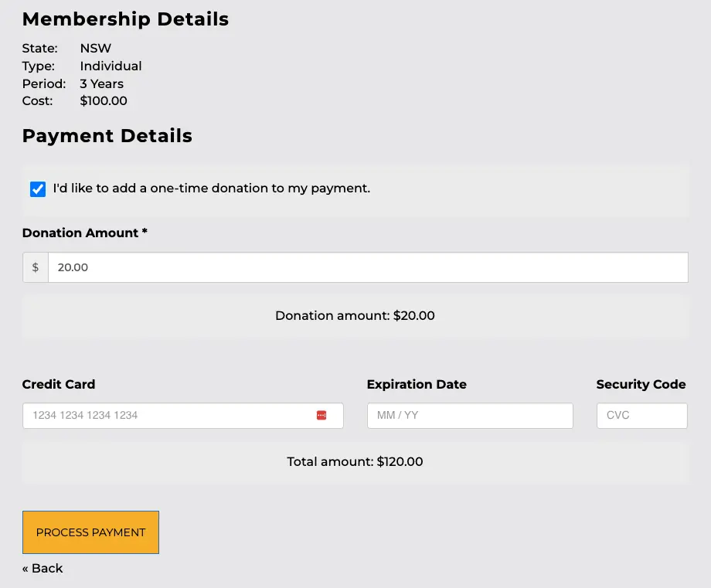
Task: Click the Membership Details heading
Action: coord(125,19)
